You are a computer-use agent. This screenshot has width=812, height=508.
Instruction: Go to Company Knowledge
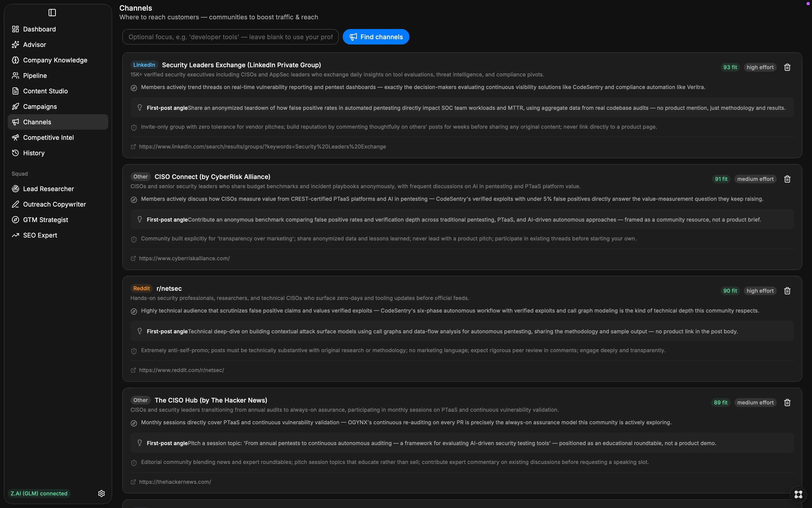pyautogui.click(x=58, y=60)
